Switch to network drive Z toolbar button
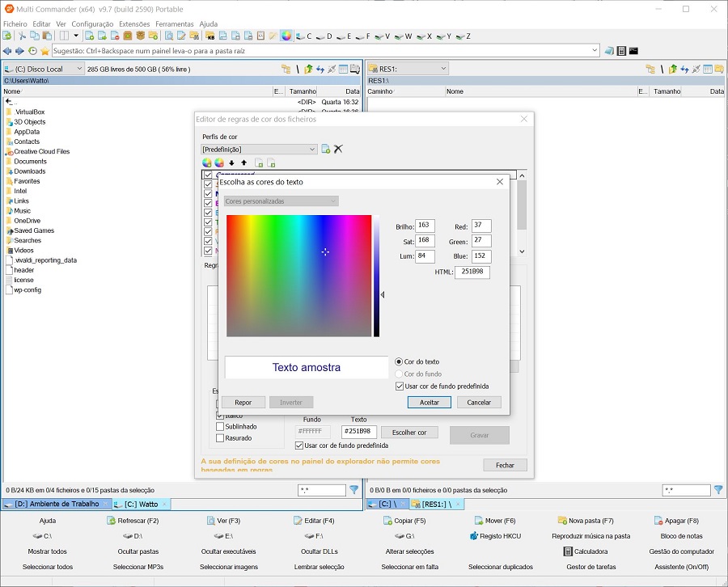Image resolution: width=728 pixels, height=587 pixels. [x=463, y=36]
